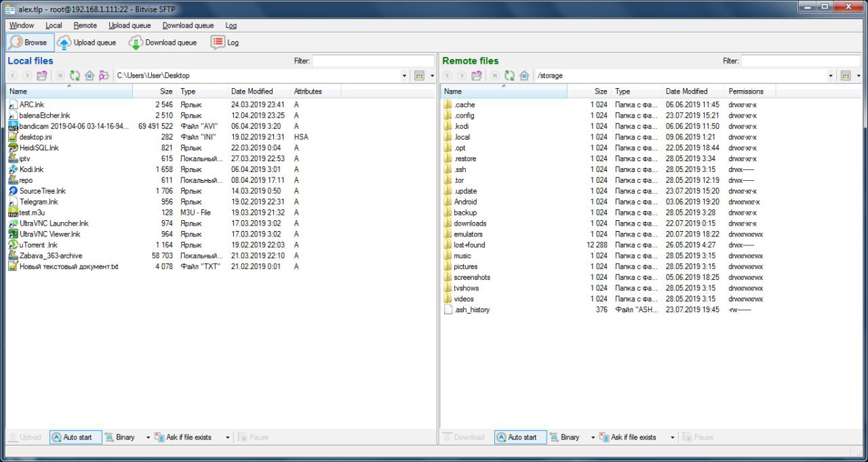Viewport: 868px width, 462px height.
Task: Click the browse folder icon in Local files
Action: (x=104, y=76)
